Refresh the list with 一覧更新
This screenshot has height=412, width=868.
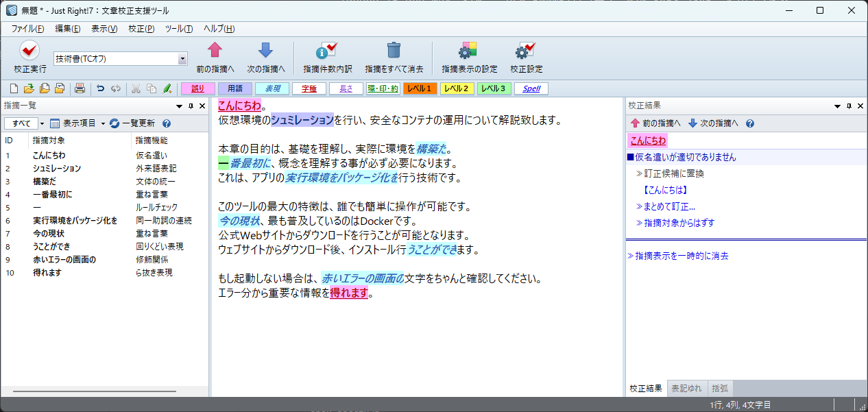(132, 123)
